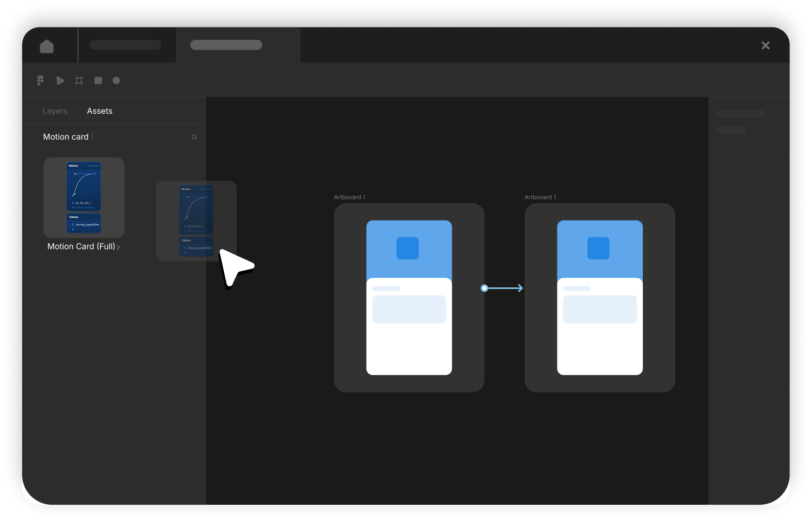
Task: Select the right Artbovard 1 title label
Action: pyautogui.click(x=540, y=197)
